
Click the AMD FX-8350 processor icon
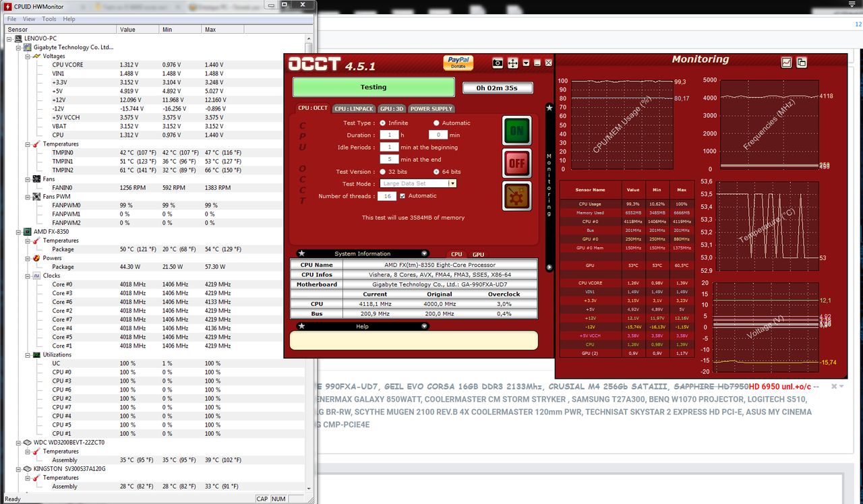[x=28, y=232]
